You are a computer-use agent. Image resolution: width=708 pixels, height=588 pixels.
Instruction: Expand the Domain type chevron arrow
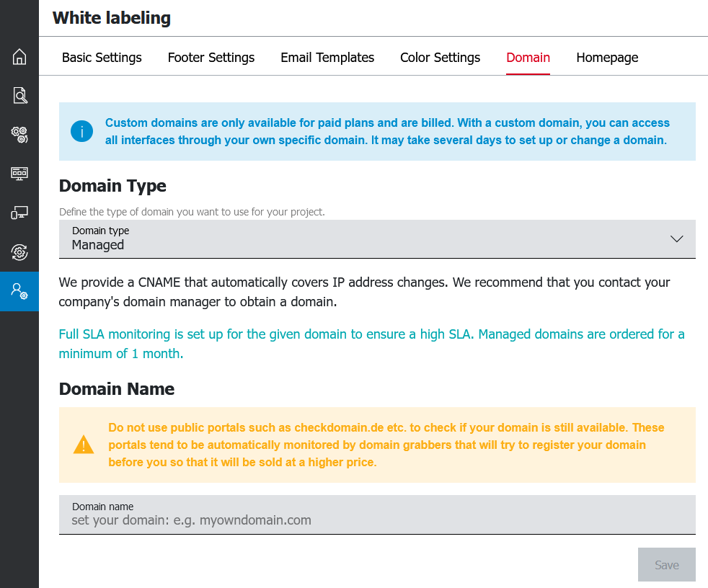(x=676, y=239)
